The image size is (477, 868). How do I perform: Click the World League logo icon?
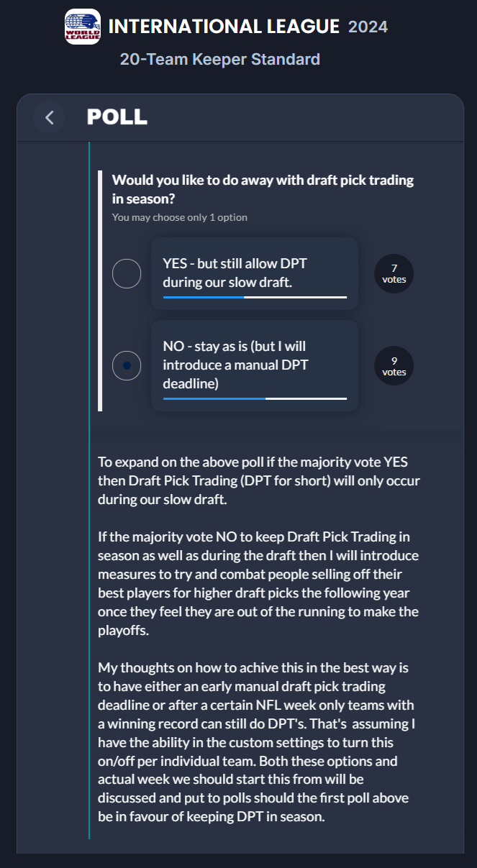click(x=83, y=27)
